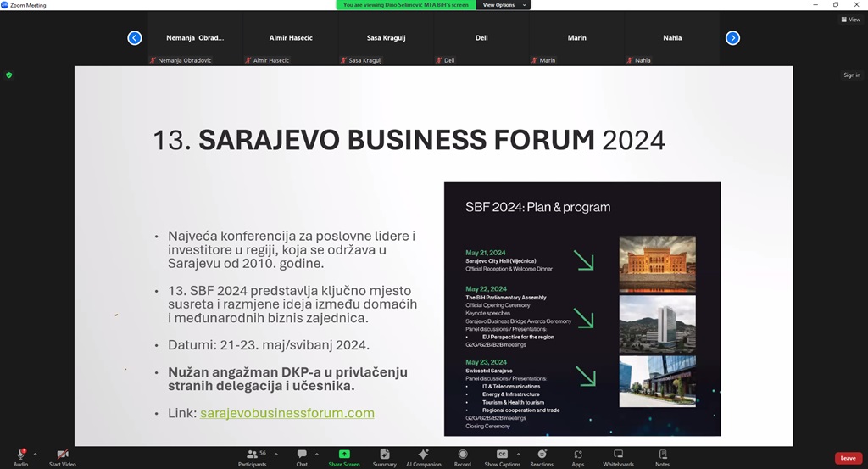Click the Sign in button

[x=852, y=75]
